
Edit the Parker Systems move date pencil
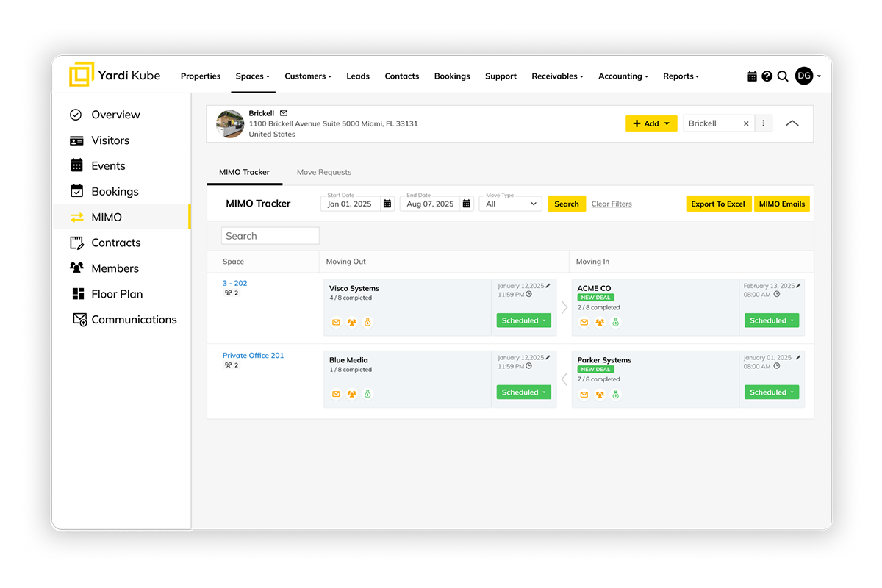coord(799,357)
